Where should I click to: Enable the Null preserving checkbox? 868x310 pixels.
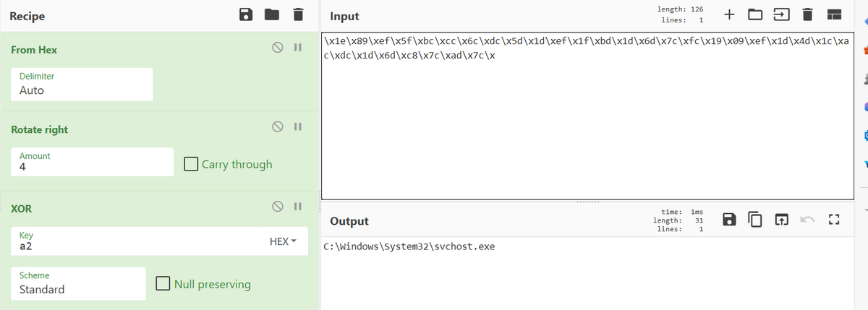tap(163, 284)
